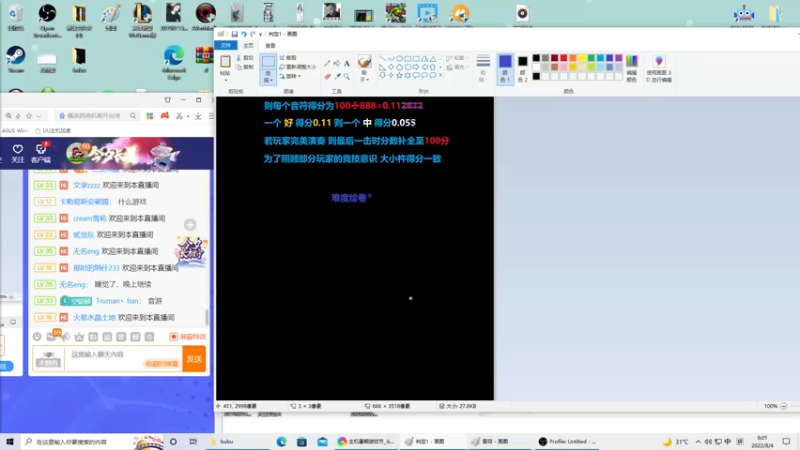Select the Text tool in Paint
Viewport: 800px width, 450px height.
(x=346, y=64)
